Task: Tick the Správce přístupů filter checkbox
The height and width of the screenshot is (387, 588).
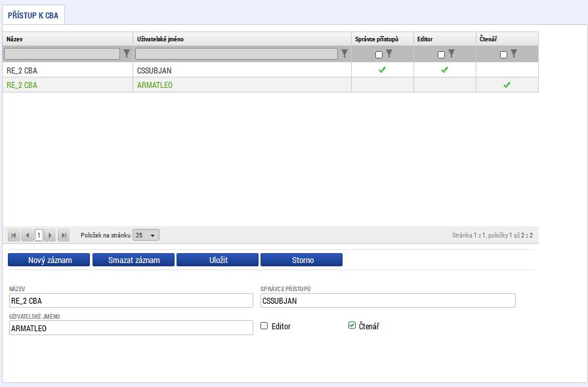Action: click(379, 54)
